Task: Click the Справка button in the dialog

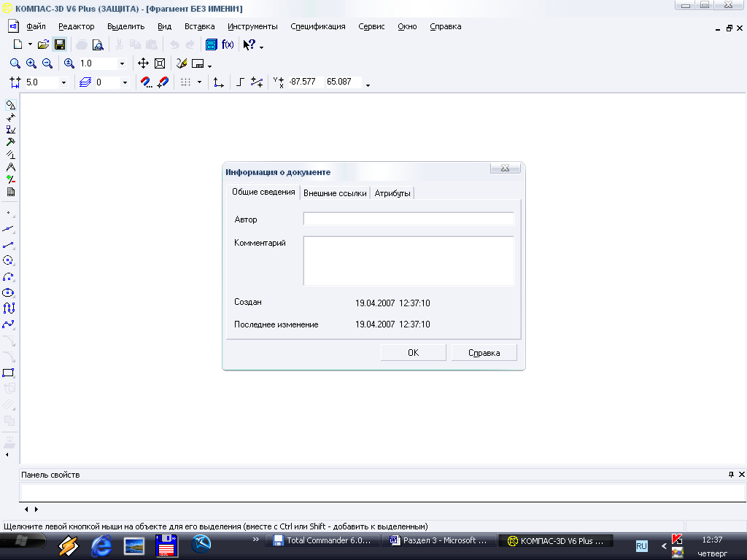Action: pos(484,353)
